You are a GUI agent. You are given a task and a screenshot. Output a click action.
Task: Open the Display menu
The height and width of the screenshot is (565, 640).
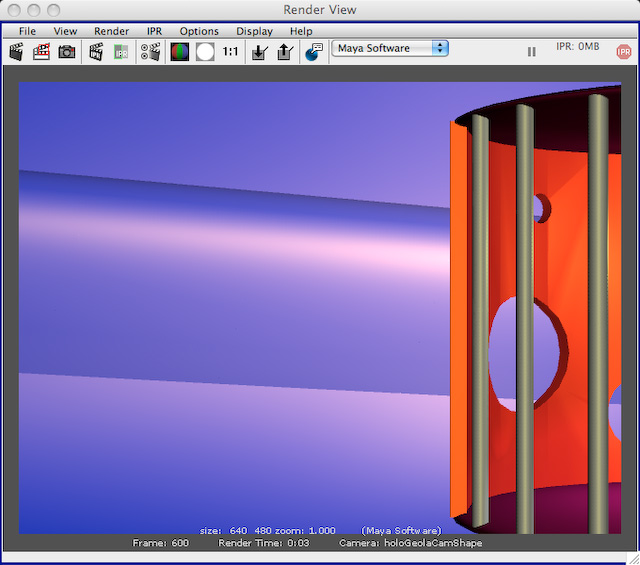254,31
